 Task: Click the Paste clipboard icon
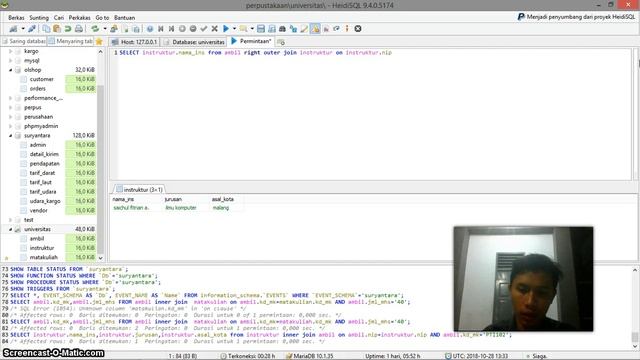pos(57,29)
